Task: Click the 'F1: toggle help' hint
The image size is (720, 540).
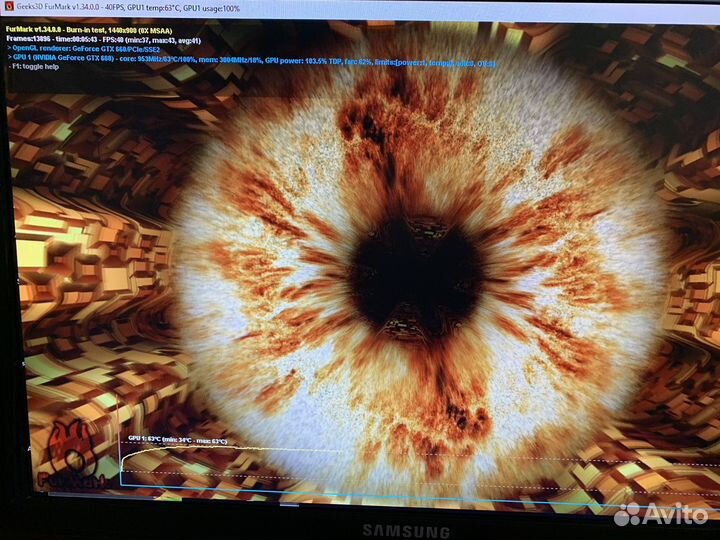Action: [x=34, y=67]
